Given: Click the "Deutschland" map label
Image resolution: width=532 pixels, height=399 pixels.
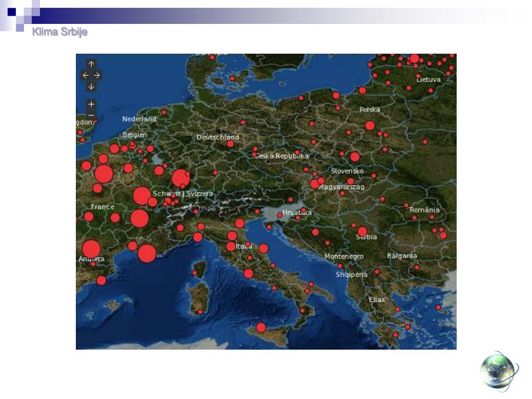Looking at the screenshot, I should [218, 137].
